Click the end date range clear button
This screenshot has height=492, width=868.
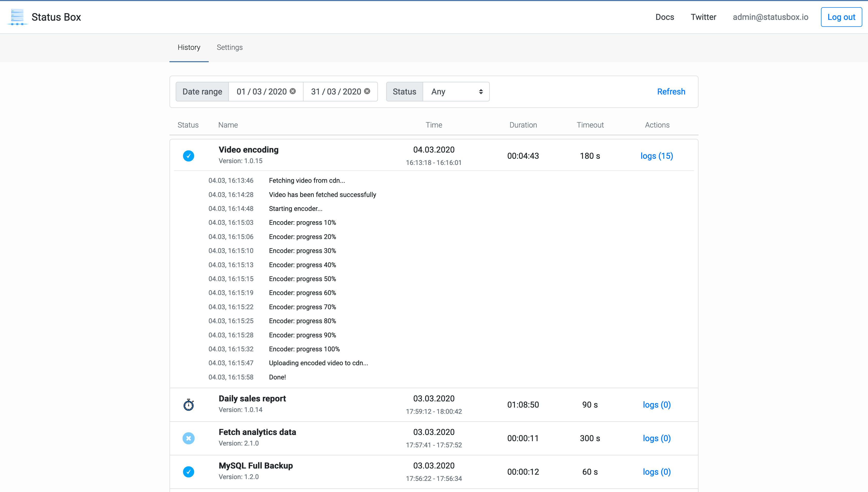pyautogui.click(x=367, y=91)
